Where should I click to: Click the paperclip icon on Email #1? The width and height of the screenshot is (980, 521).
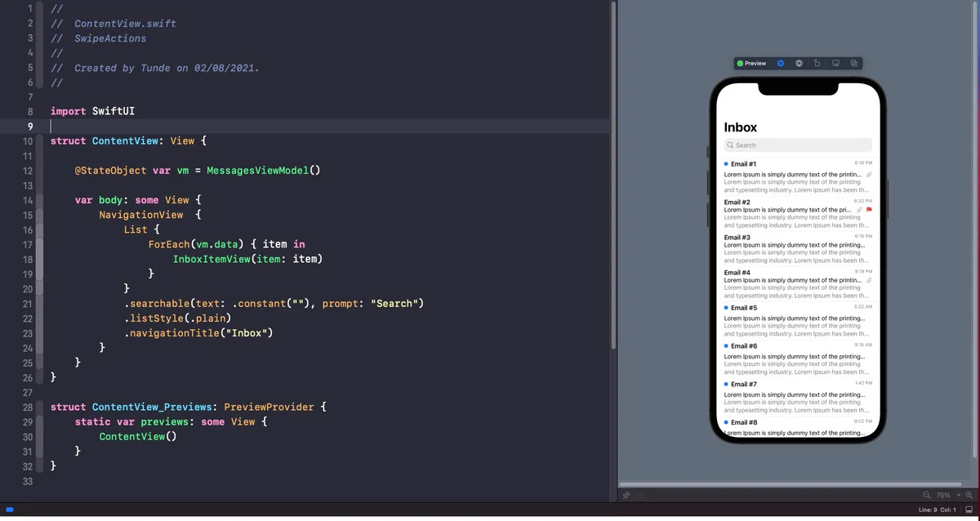(x=869, y=175)
